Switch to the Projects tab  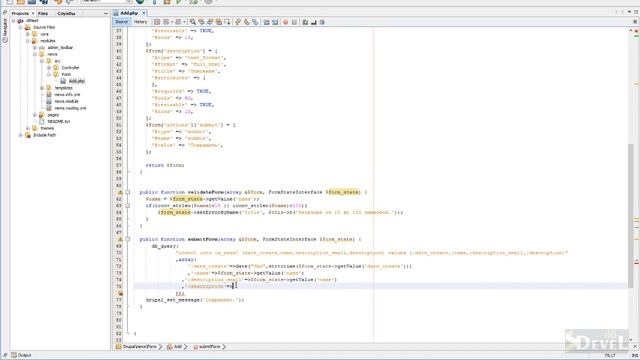(x=20, y=13)
